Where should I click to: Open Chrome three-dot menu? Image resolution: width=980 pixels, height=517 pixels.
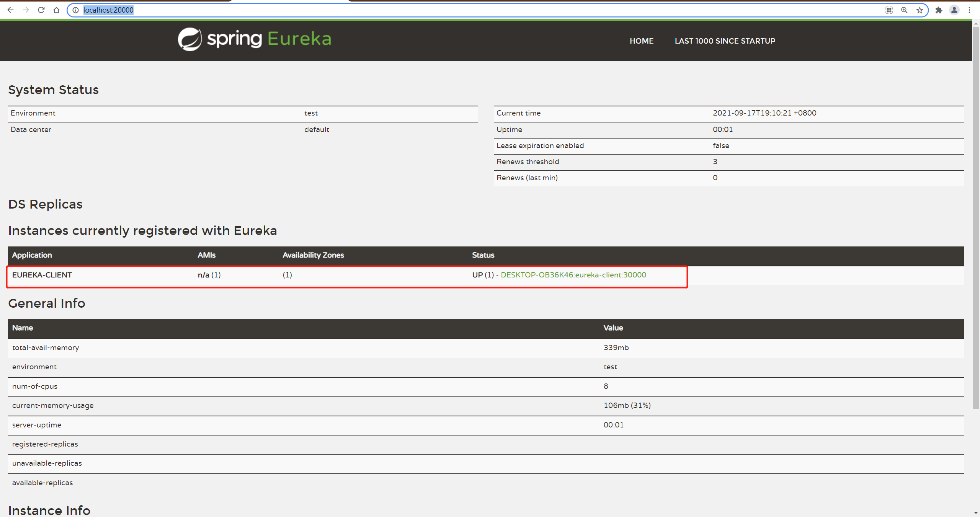(969, 10)
